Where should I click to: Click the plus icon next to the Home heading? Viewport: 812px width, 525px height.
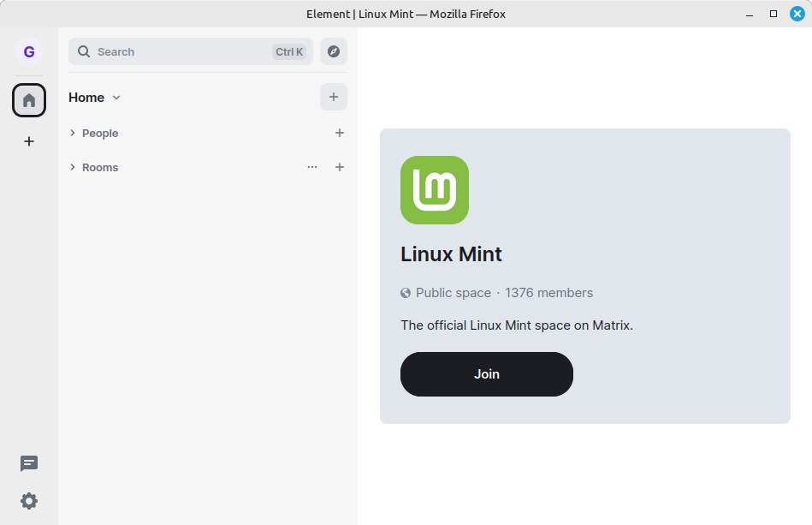(333, 97)
